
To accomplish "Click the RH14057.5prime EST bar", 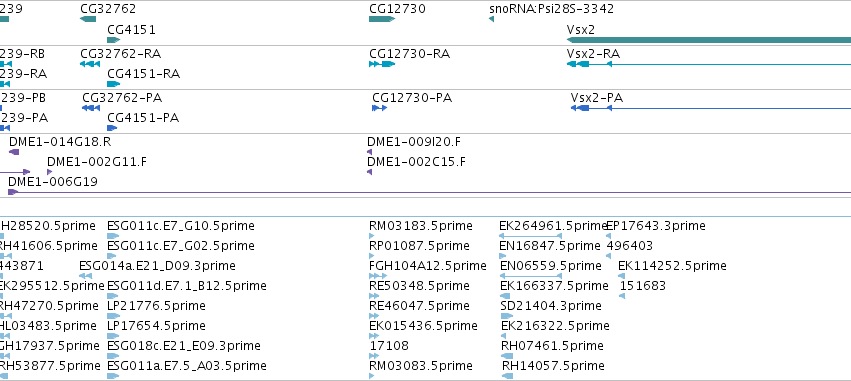I will (x=508, y=376).
